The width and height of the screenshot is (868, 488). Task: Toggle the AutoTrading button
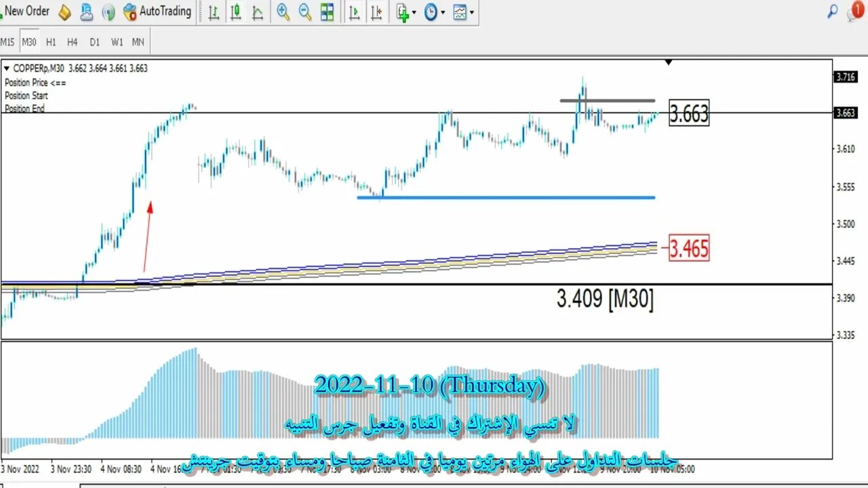[157, 12]
